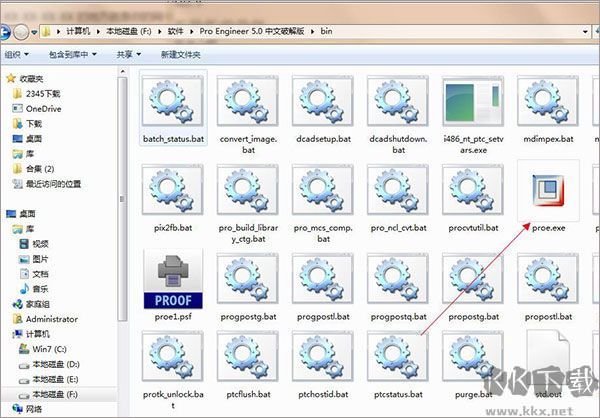
Task: Select the propostl.bat icon
Action: [548, 278]
